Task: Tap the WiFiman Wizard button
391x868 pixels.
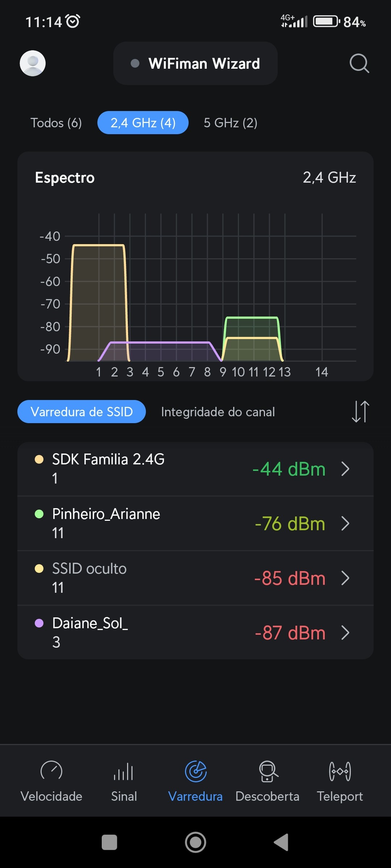Action: click(195, 64)
